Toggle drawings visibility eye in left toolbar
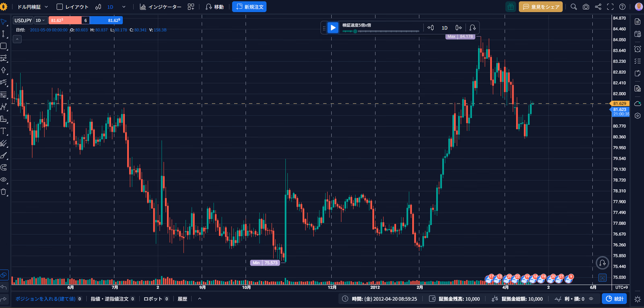Viewport: 644px width, 308px height. click(x=4, y=180)
